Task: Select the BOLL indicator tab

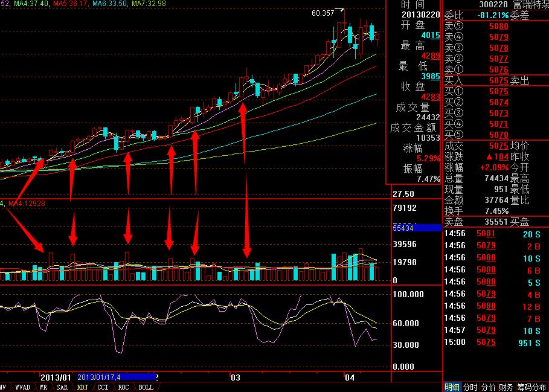Action: (146, 387)
